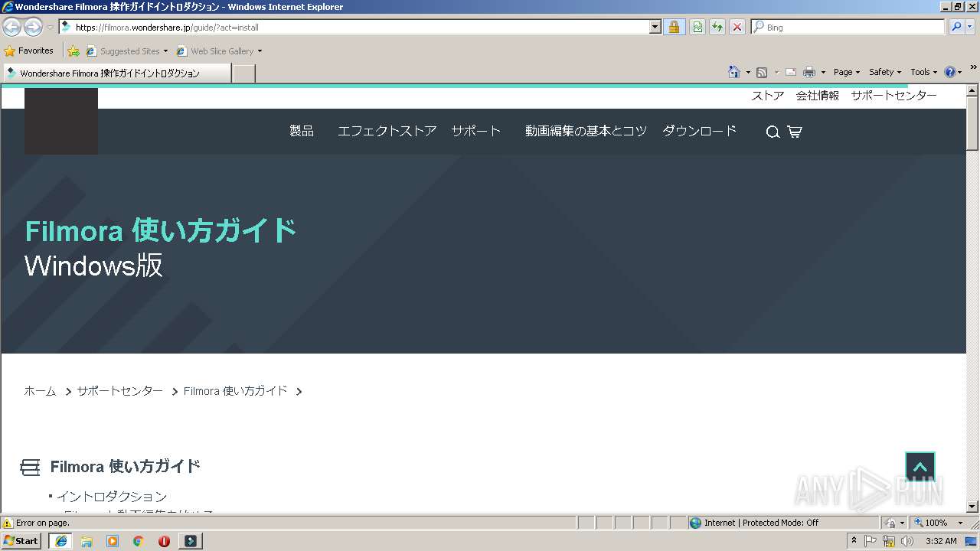Click the ストア top link

point(767,96)
